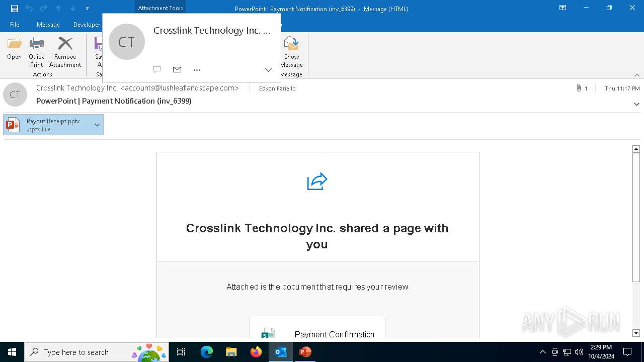Viewport: 644px width, 362px height.
Task: Switch to Outlook on taskbar
Action: click(x=280, y=352)
